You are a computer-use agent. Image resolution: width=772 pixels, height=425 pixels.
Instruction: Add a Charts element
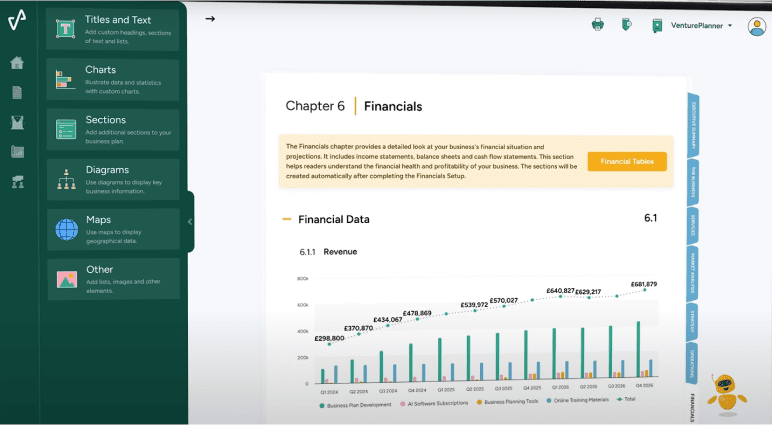(x=112, y=80)
